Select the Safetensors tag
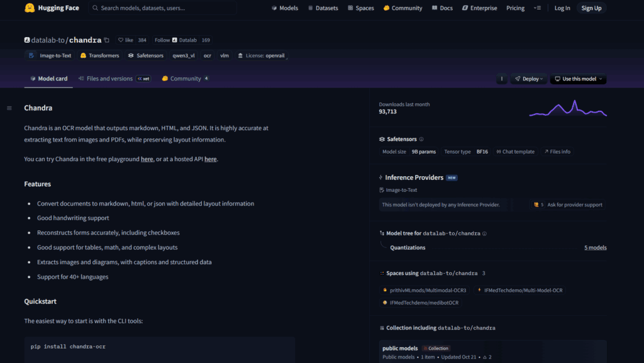The width and height of the screenshot is (644, 363). (145, 55)
